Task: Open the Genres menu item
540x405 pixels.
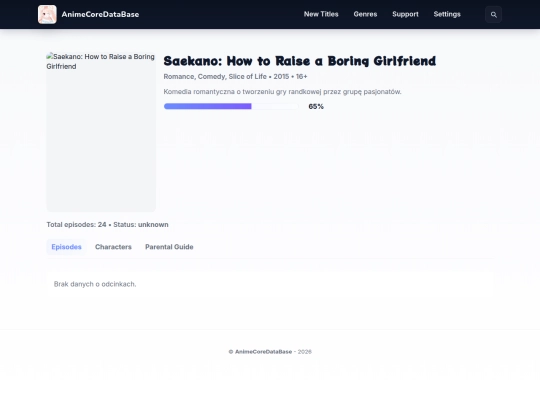Action: point(365,14)
